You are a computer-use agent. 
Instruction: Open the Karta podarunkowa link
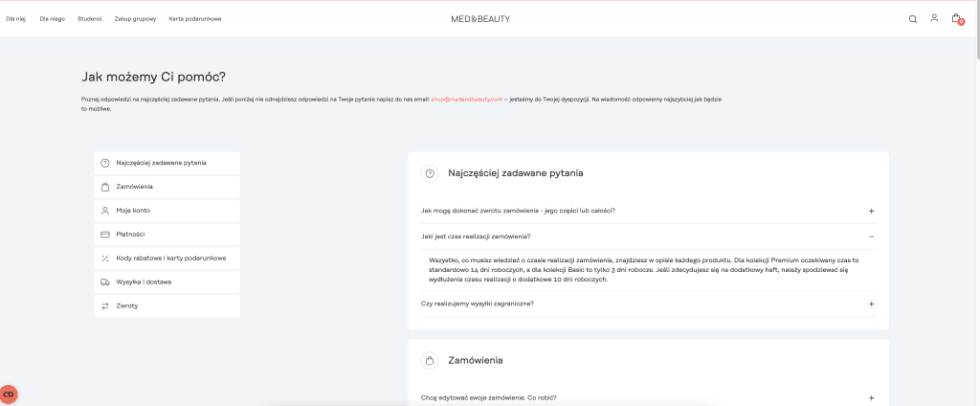coord(194,18)
